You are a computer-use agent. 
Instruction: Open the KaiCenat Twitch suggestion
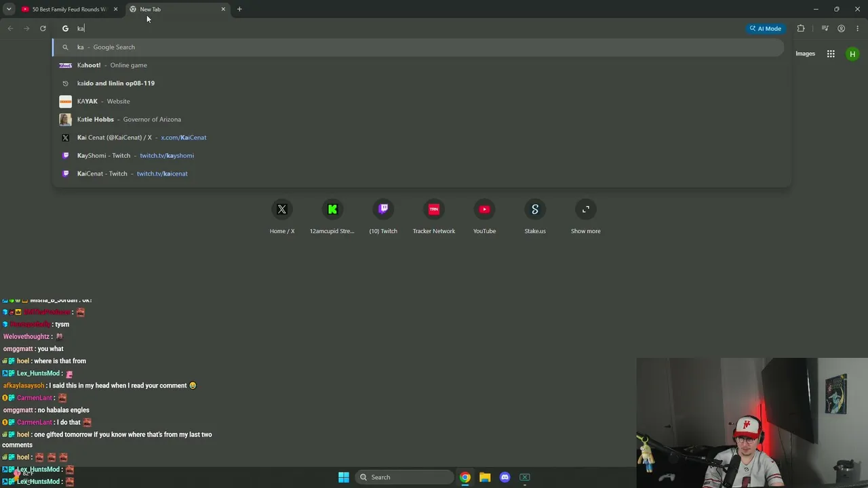[418, 174]
